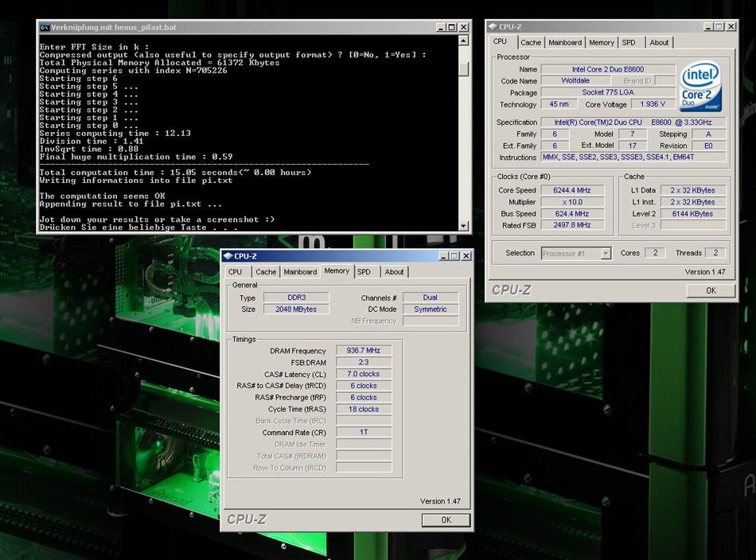The width and height of the screenshot is (756, 560).
Task: Minimize the command prompt window
Action: pos(441,28)
